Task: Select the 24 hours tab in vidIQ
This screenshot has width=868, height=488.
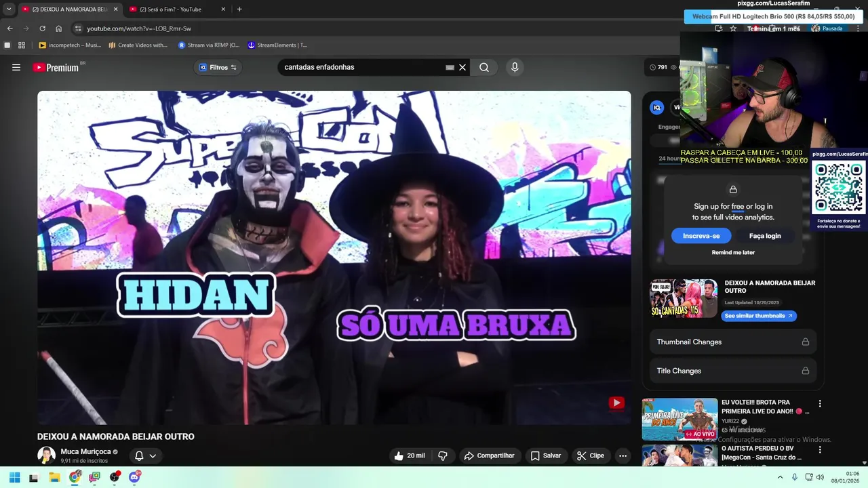Action: [670, 159]
